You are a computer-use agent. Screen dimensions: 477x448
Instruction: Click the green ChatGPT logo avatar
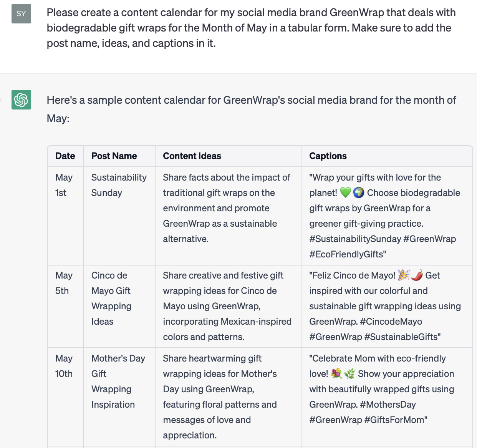(x=21, y=100)
